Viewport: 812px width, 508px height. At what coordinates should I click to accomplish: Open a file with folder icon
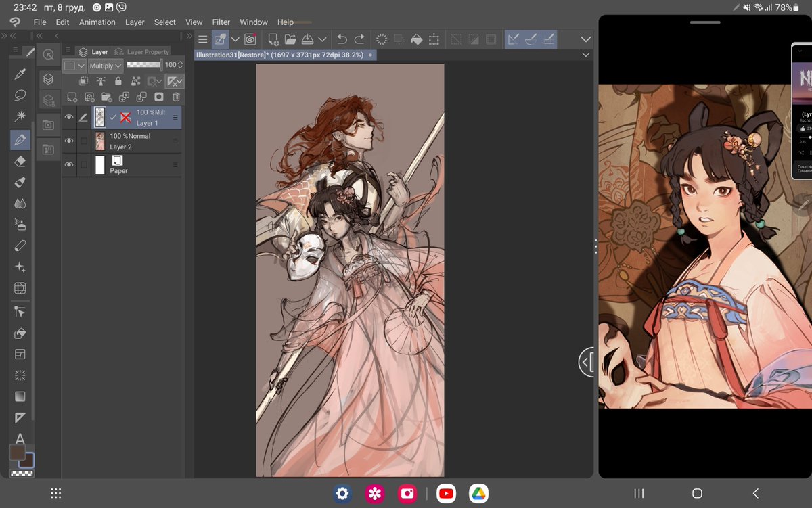coord(290,39)
